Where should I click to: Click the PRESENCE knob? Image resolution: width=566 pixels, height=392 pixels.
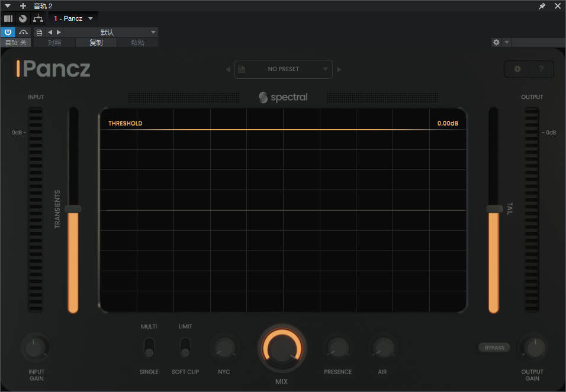[x=338, y=348]
